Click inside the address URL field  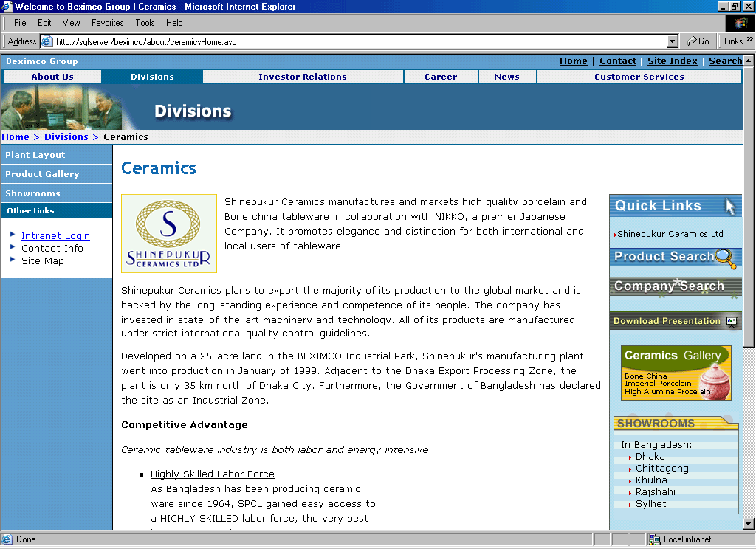(x=354, y=41)
